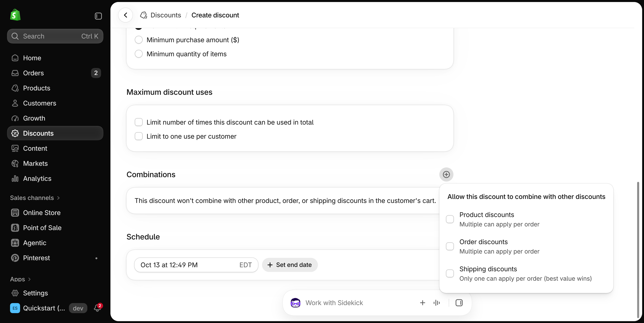Open Orders in the sidebar

click(x=55, y=73)
